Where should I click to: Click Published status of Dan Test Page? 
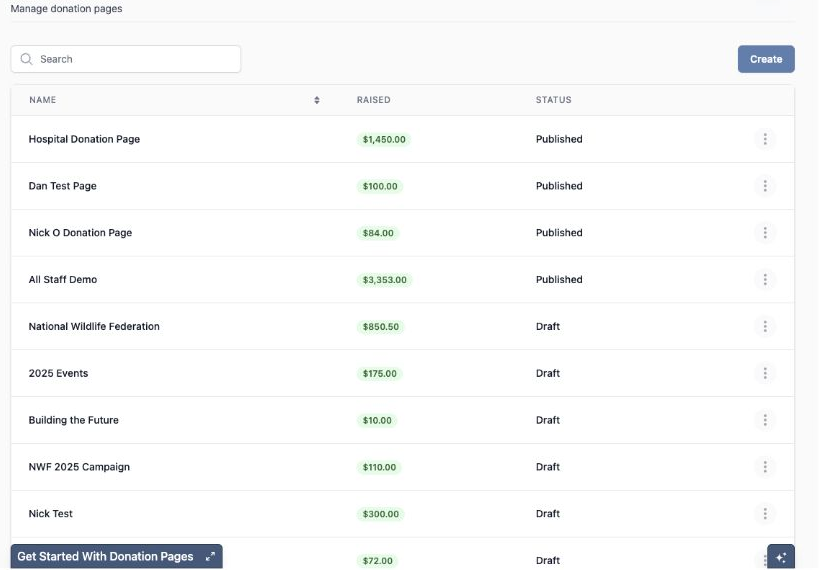tap(559, 186)
